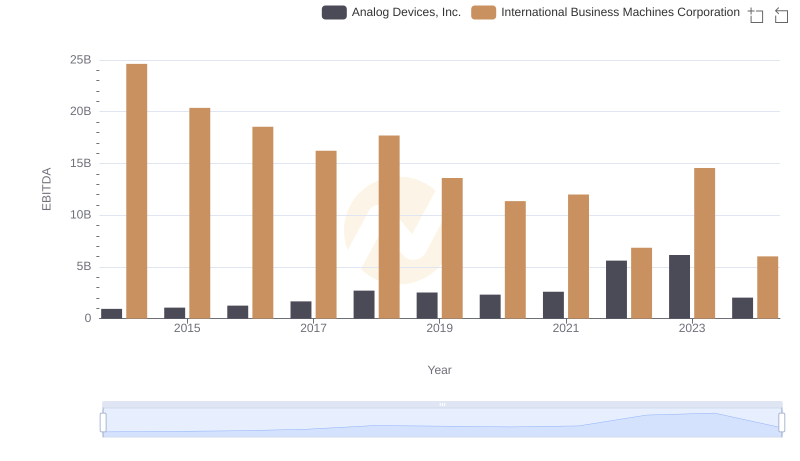Click the 25B y-axis label
Viewport: 800px width, 461px height.
(81, 60)
